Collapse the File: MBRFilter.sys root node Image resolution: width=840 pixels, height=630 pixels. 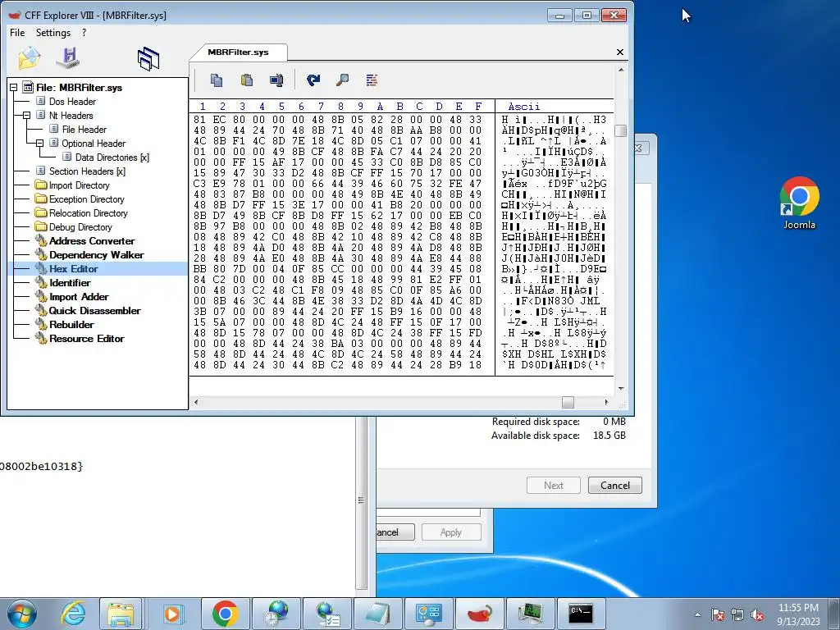[14, 87]
